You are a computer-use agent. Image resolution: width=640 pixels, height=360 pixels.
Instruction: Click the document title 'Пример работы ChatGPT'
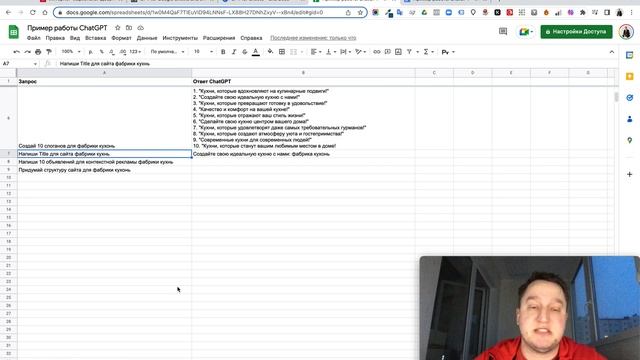[x=67, y=28]
